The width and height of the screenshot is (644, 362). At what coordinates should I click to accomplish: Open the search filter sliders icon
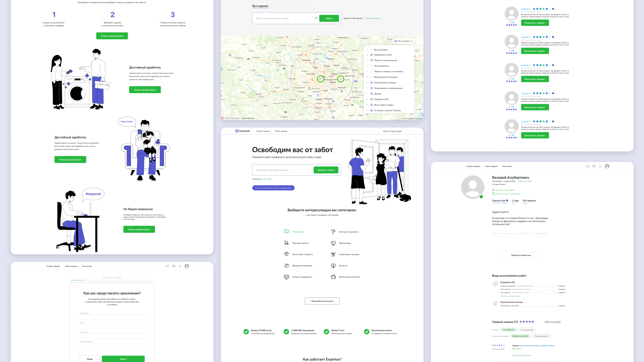coord(316,18)
